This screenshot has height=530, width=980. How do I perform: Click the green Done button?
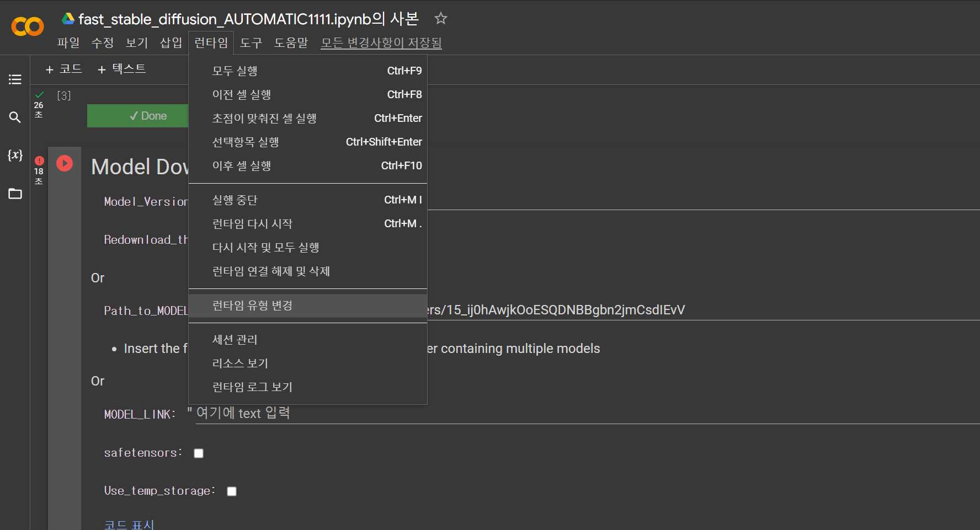point(138,116)
